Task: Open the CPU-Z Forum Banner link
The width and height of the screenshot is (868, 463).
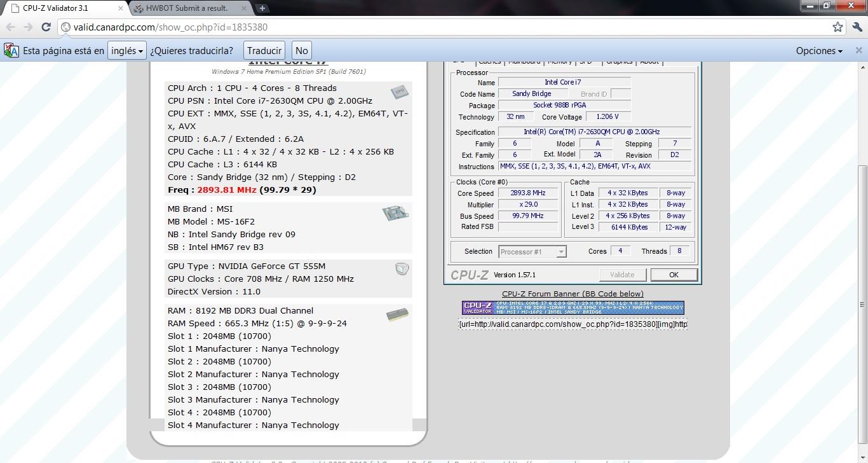Action: [573, 294]
